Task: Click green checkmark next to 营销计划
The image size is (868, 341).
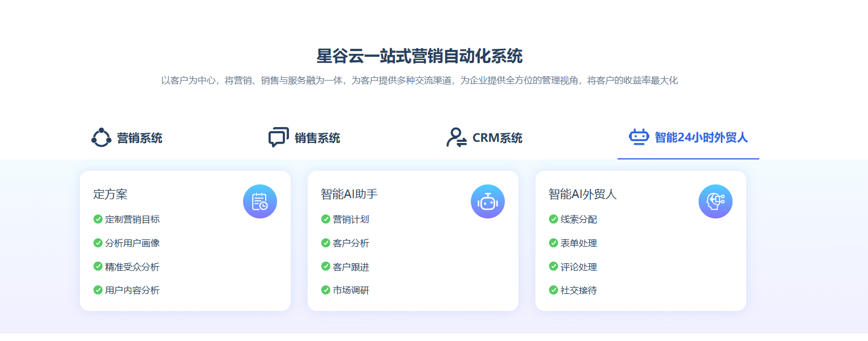Action: pos(326,219)
